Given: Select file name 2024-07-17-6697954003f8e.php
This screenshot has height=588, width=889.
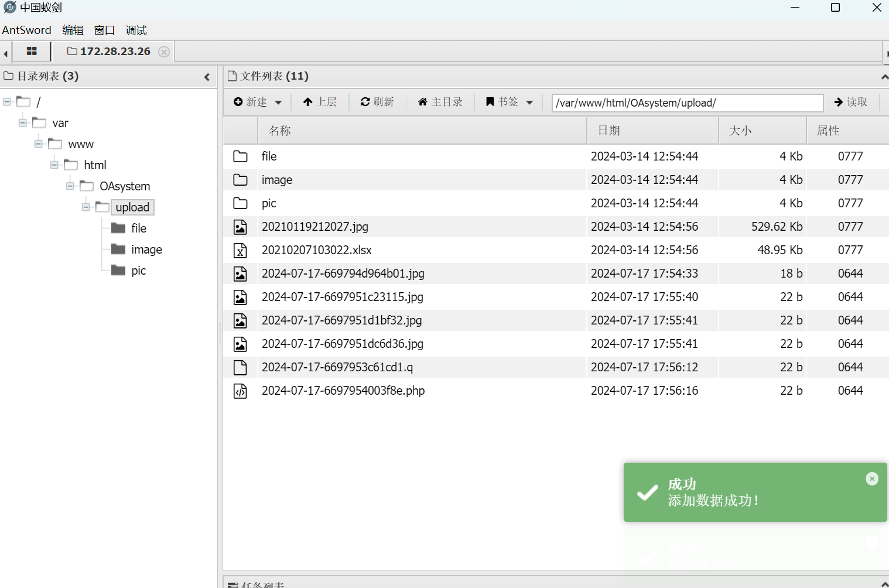Looking at the screenshot, I should click(343, 391).
